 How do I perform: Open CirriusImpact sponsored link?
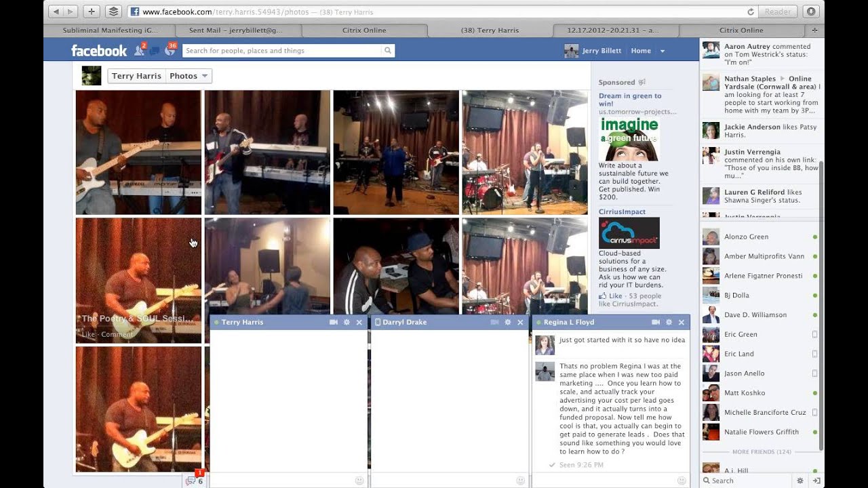click(x=622, y=211)
